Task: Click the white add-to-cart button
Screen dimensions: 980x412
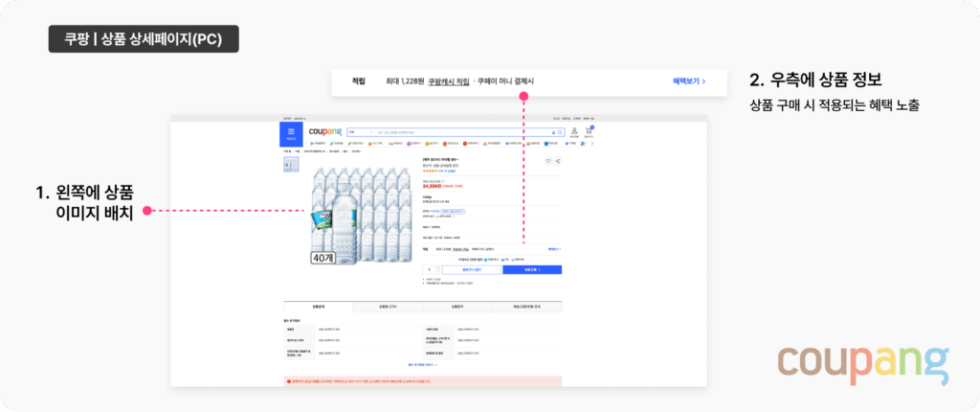Action: click(x=472, y=270)
